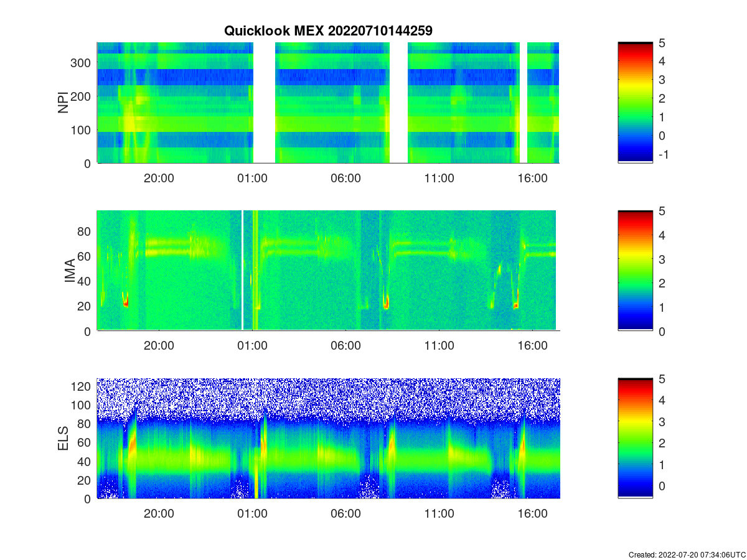Click the 20:00 tick under the NPI panel
Image resolution: width=747 pixels, height=560 pixels.
[159, 178]
